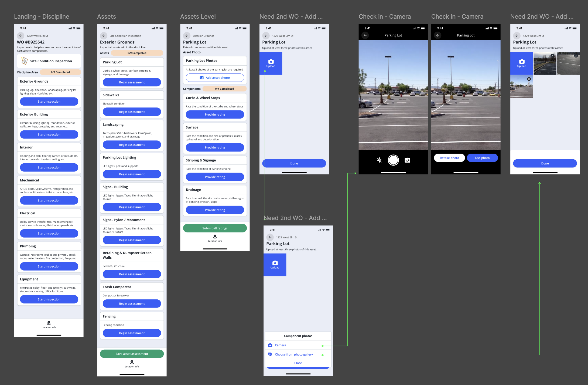Click the clipboard Site Condition Inspection icon

click(24, 61)
